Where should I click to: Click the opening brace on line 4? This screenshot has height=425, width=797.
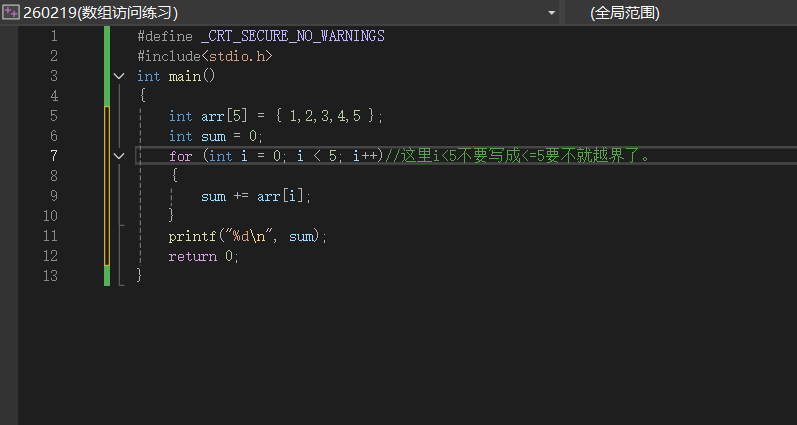tap(143, 96)
